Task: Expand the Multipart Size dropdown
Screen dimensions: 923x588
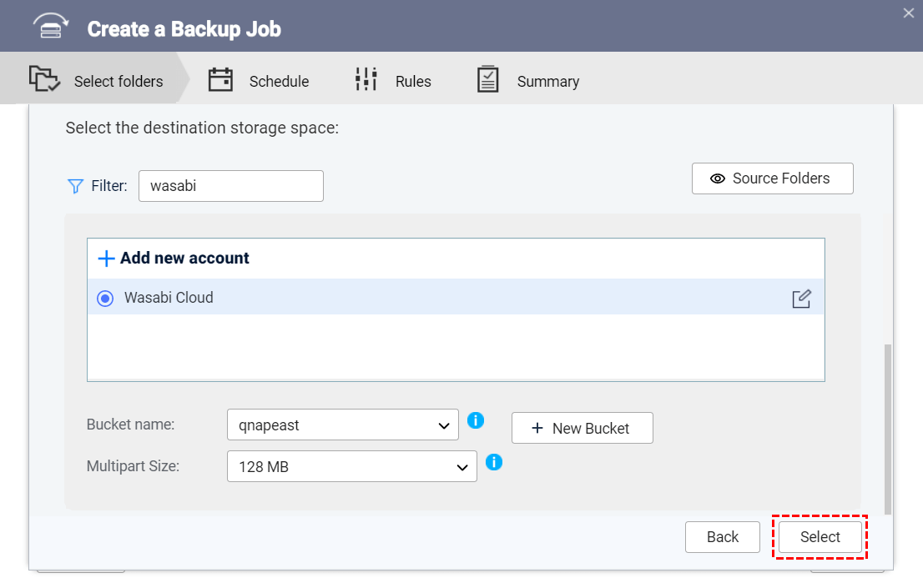Action: click(x=351, y=467)
